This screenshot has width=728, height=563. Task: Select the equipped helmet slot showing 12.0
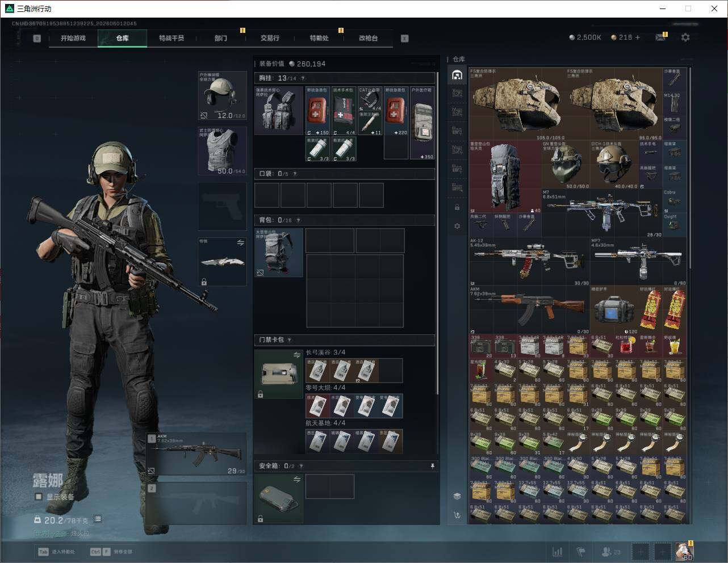[222, 96]
